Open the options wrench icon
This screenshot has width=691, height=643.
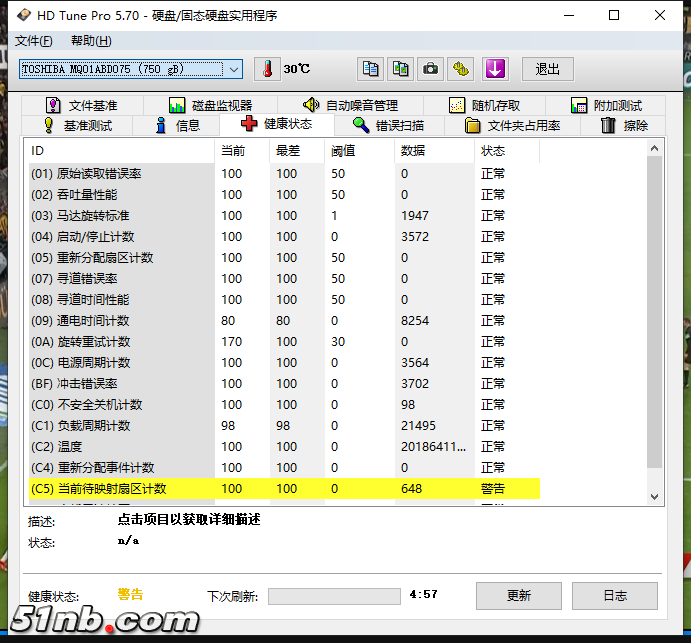tap(461, 69)
